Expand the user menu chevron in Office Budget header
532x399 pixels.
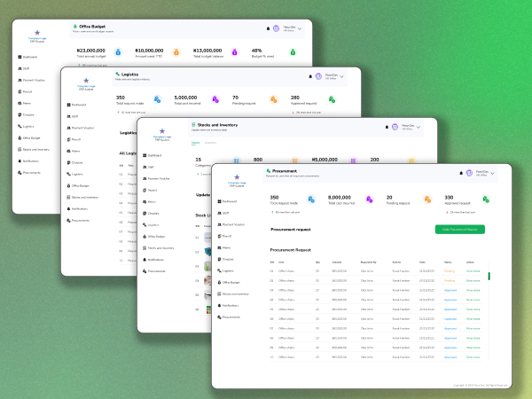coord(300,29)
